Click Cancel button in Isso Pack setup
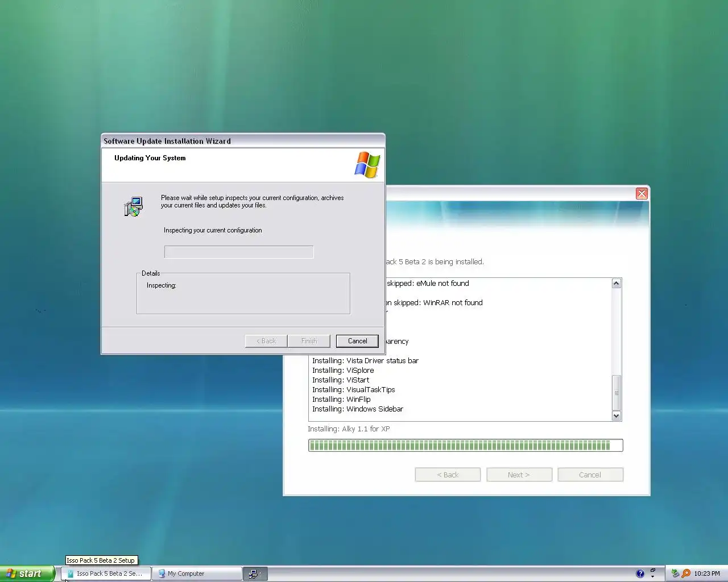728x582 pixels. click(590, 475)
